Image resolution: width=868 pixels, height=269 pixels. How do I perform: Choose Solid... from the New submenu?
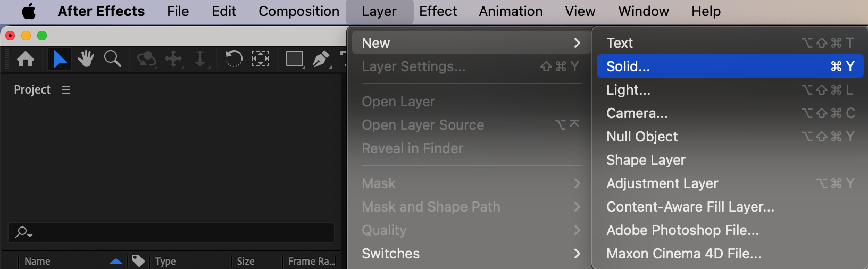click(x=730, y=66)
